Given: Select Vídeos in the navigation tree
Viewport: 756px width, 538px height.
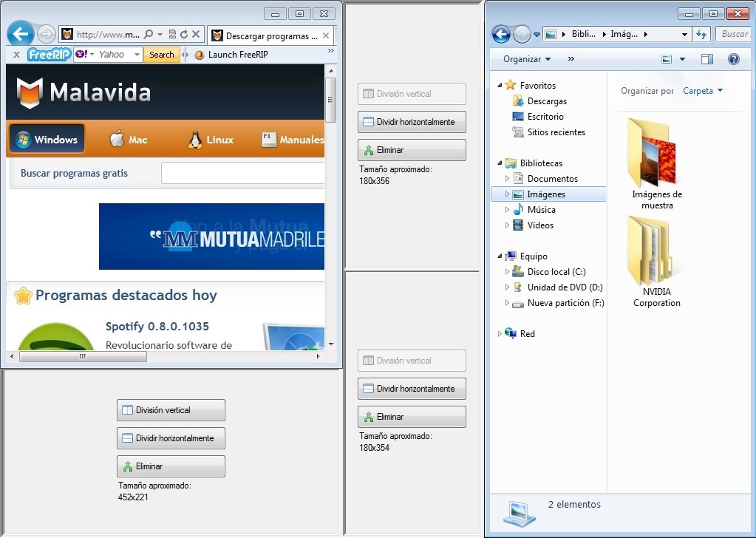Looking at the screenshot, I should 540,225.
